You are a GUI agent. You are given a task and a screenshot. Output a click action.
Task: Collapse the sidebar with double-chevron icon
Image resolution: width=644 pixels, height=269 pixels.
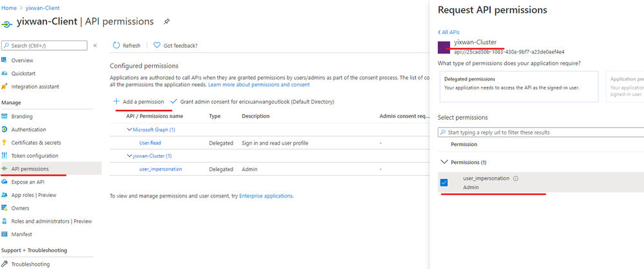tap(95, 46)
